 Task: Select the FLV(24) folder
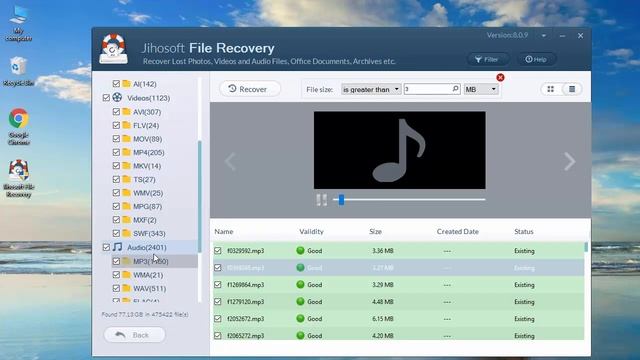[x=146, y=126]
